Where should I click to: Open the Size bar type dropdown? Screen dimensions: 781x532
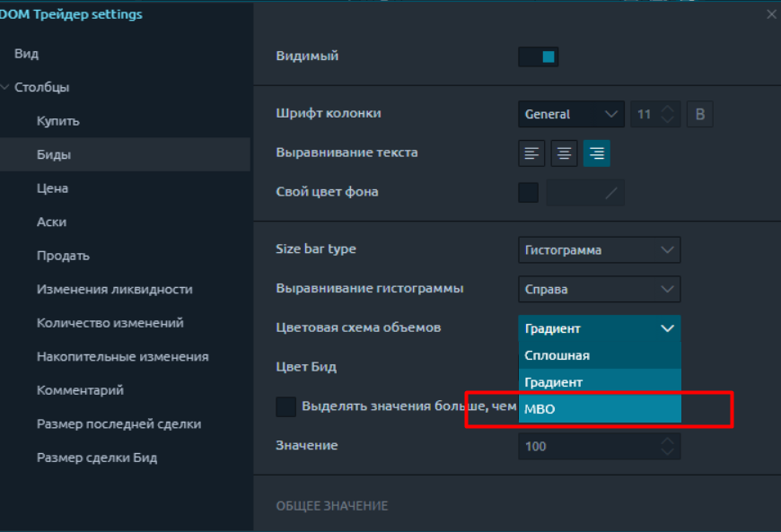click(x=599, y=249)
